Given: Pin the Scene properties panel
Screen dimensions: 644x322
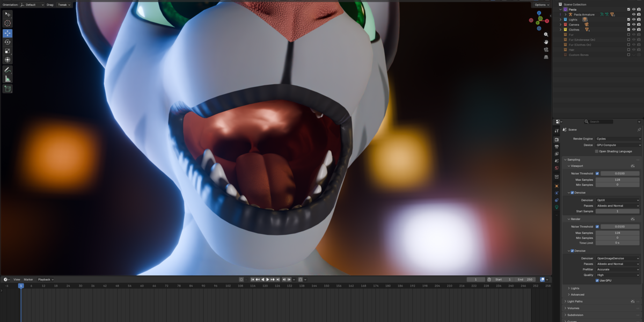Looking at the screenshot, I should 639,129.
